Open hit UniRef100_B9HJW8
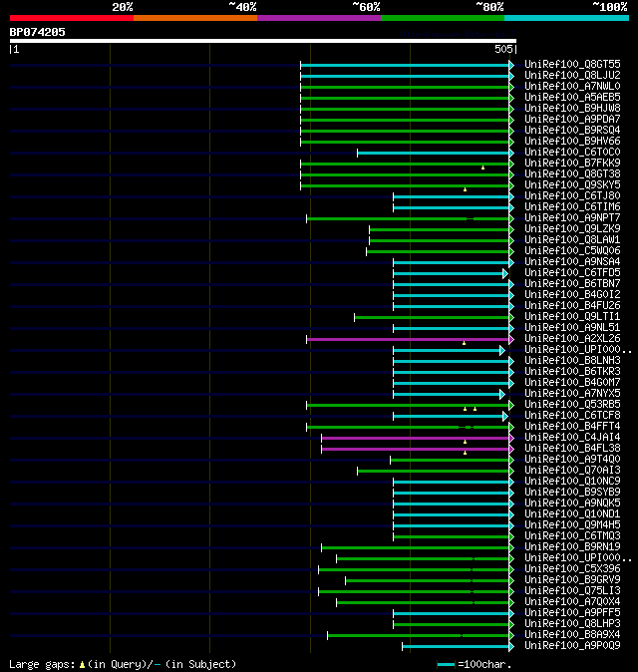Image resolution: width=638 pixels, height=672 pixels. click(x=572, y=108)
